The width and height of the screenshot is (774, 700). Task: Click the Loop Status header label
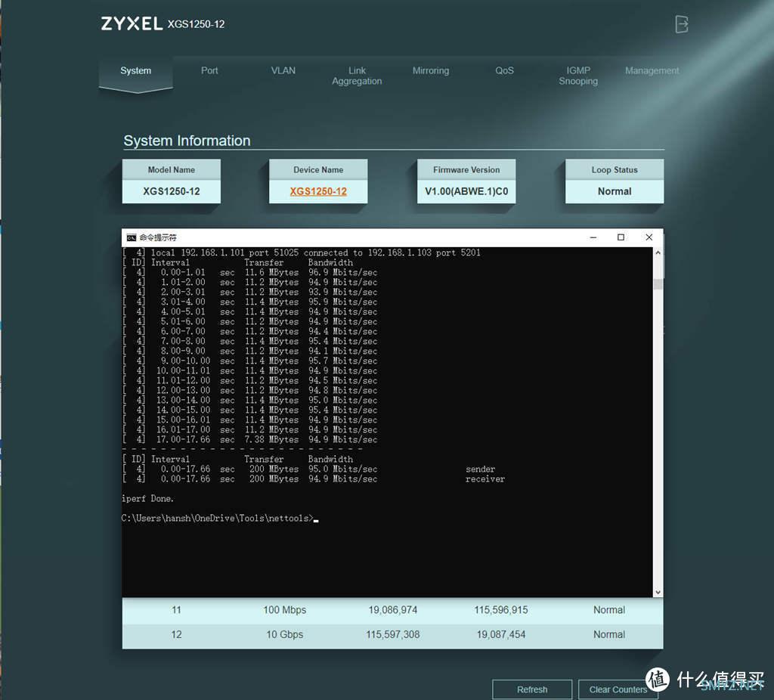[615, 170]
